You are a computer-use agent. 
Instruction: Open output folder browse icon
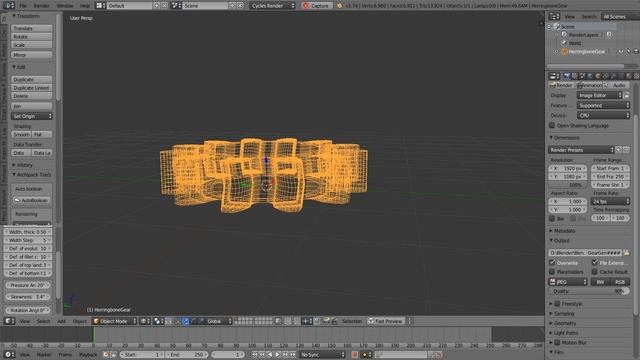tap(627, 253)
